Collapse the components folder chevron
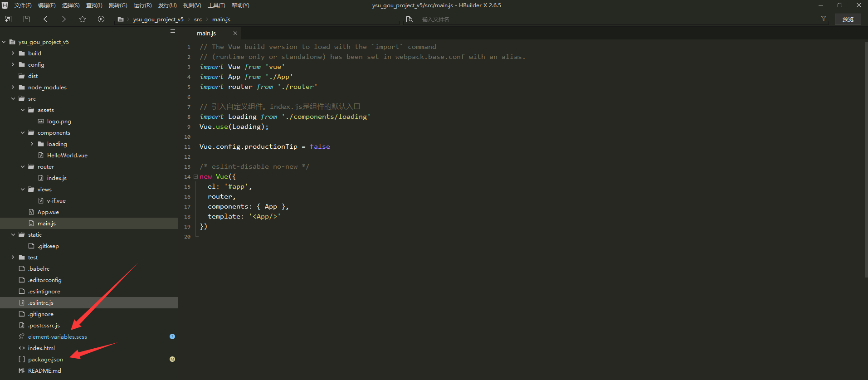The width and height of the screenshot is (868, 380). coord(23,132)
